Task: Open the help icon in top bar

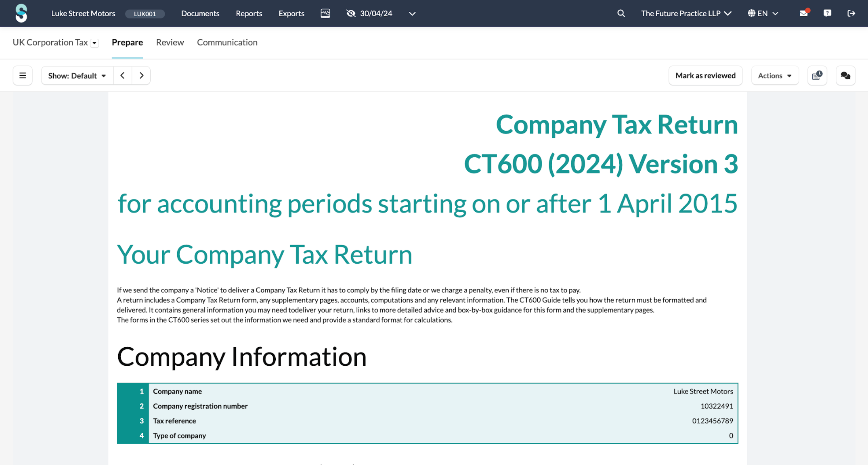Action: pos(827,13)
